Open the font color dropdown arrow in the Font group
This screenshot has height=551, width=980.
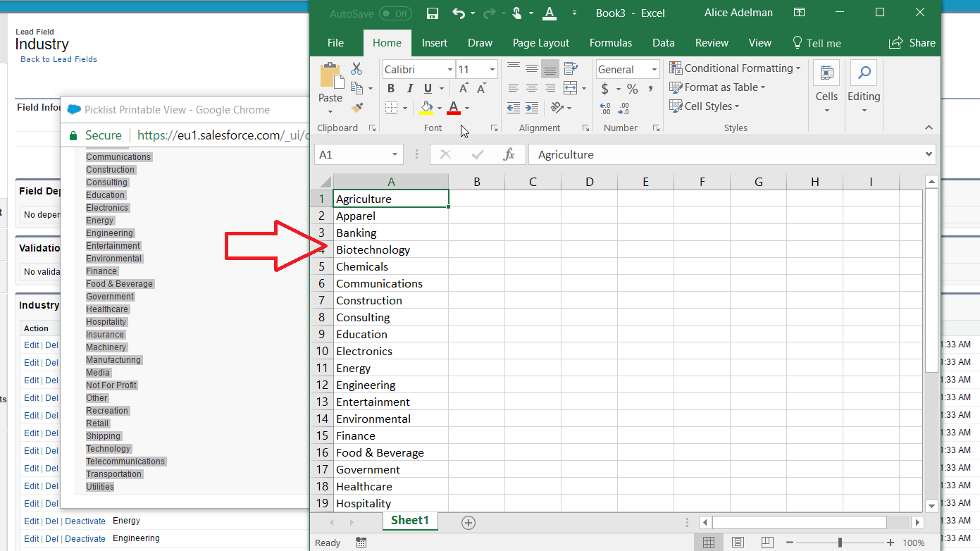coord(466,109)
